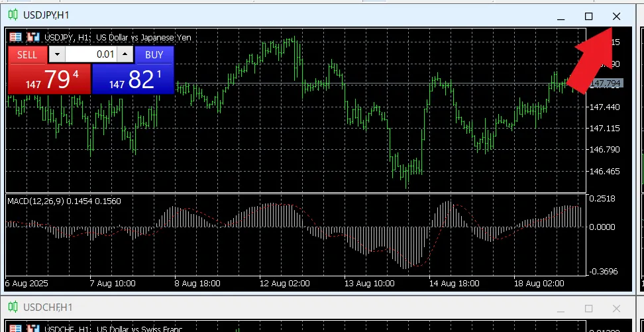Click the USDJPY chart window candlestick icon

tap(13, 15)
